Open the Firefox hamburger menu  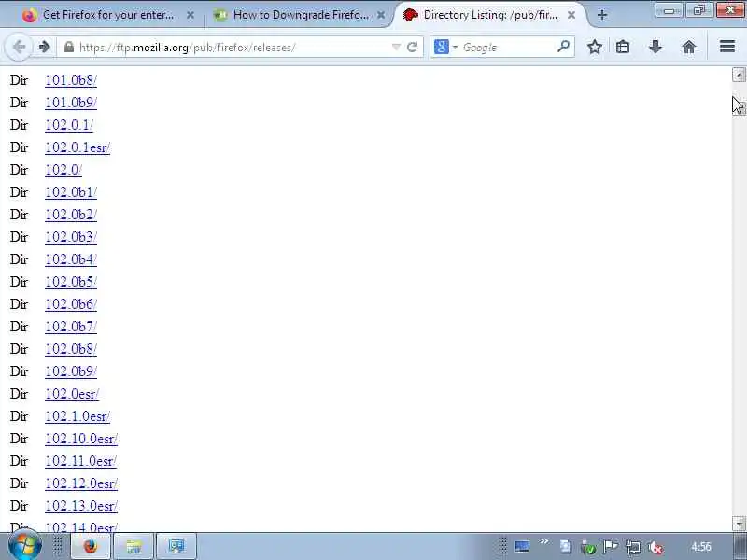(x=727, y=47)
